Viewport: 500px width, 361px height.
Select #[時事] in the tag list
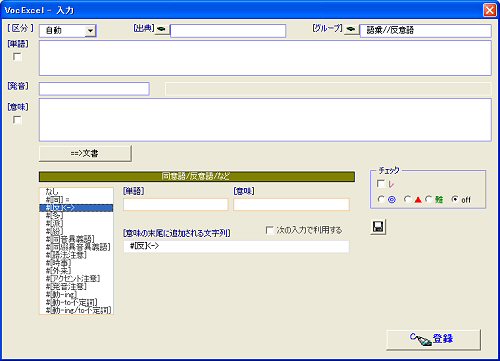[76, 263]
